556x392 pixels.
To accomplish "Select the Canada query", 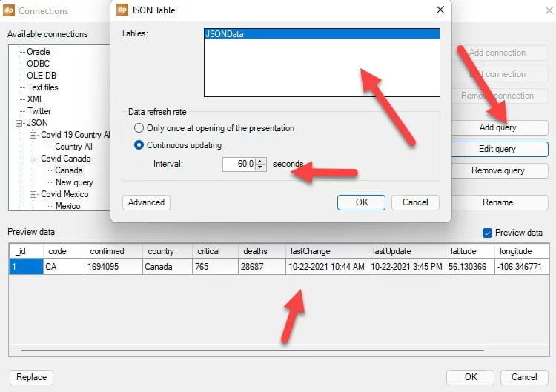I will 68,170.
